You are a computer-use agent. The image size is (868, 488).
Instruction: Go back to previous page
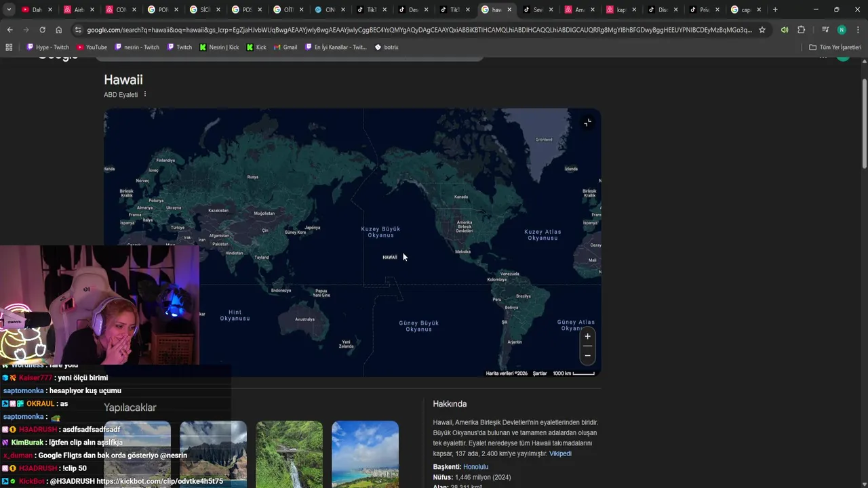(9, 30)
